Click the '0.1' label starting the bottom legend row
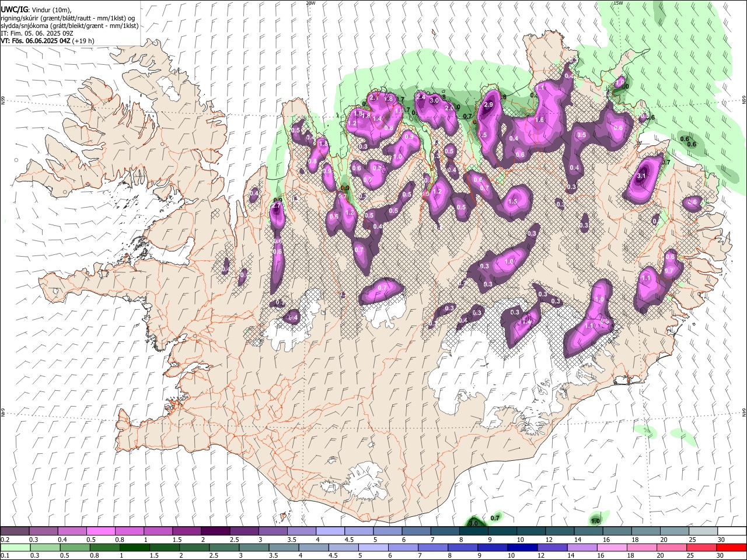This screenshot has height=560, width=747. click(5, 555)
